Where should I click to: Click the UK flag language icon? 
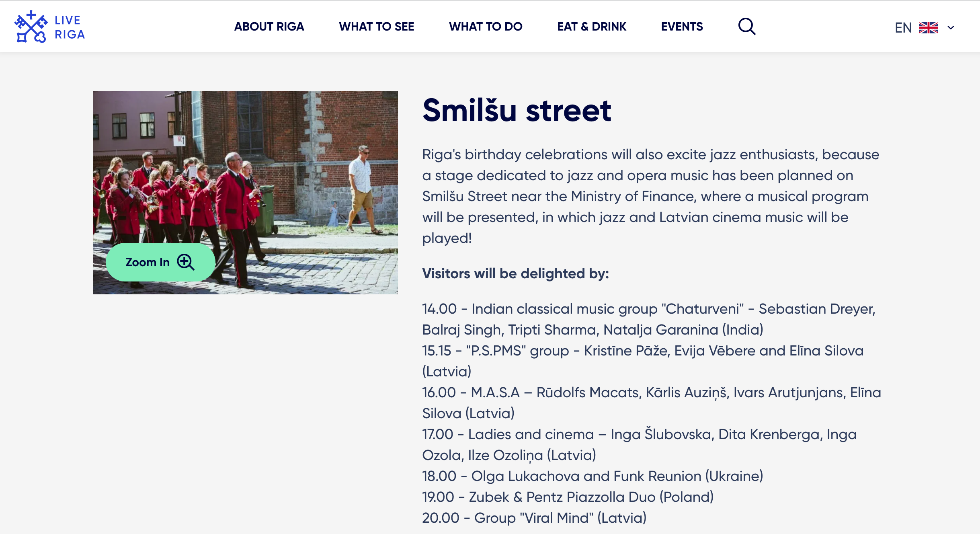click(929, 28)
